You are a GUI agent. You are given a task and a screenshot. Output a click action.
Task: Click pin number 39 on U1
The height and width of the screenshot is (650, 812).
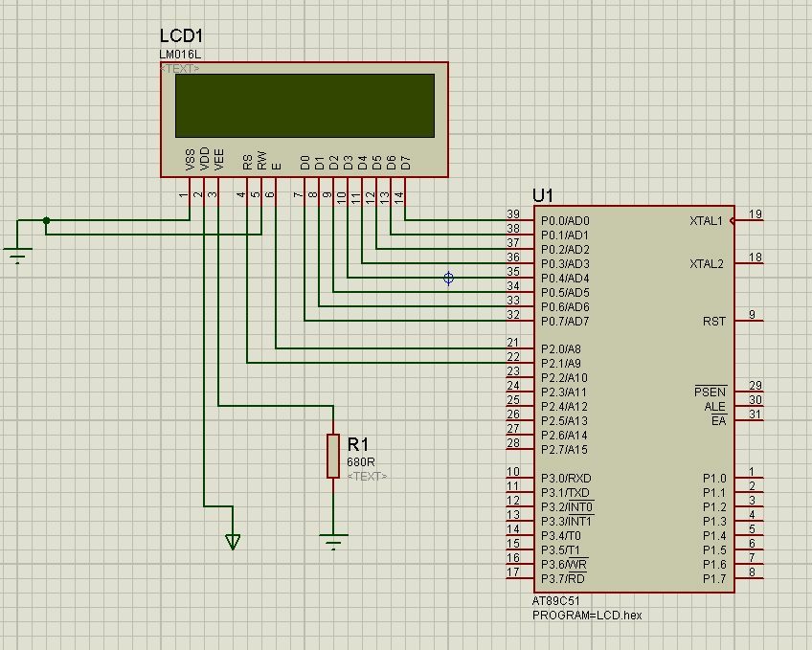click(x=513, y=214)
